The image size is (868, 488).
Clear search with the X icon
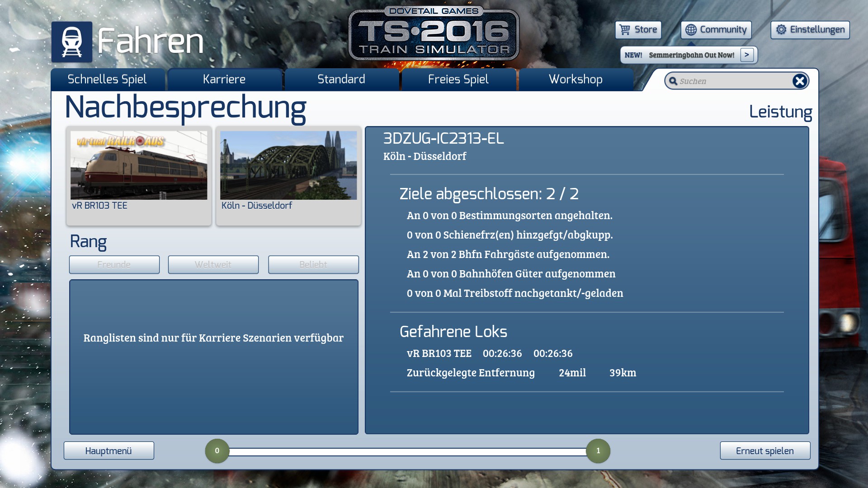point(799,81)
